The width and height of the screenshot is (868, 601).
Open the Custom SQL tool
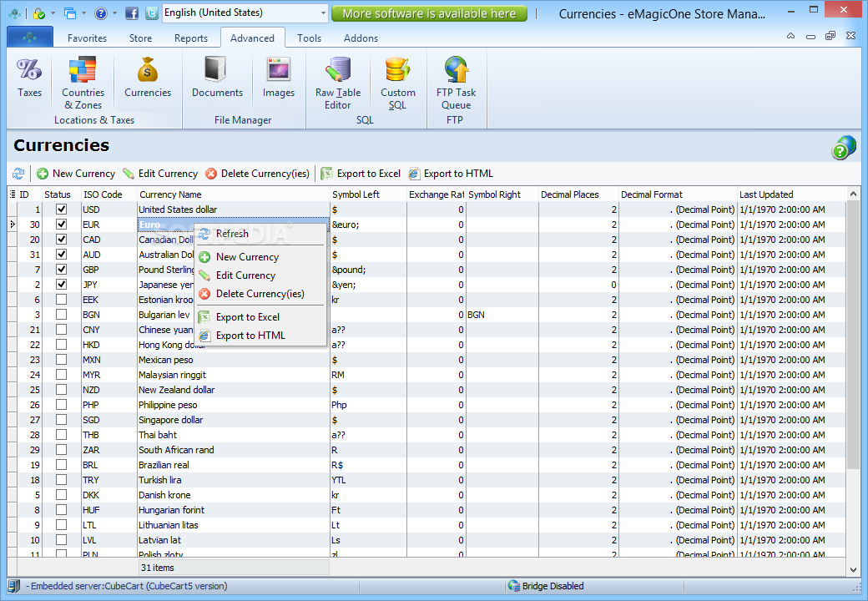pos(397,83)
